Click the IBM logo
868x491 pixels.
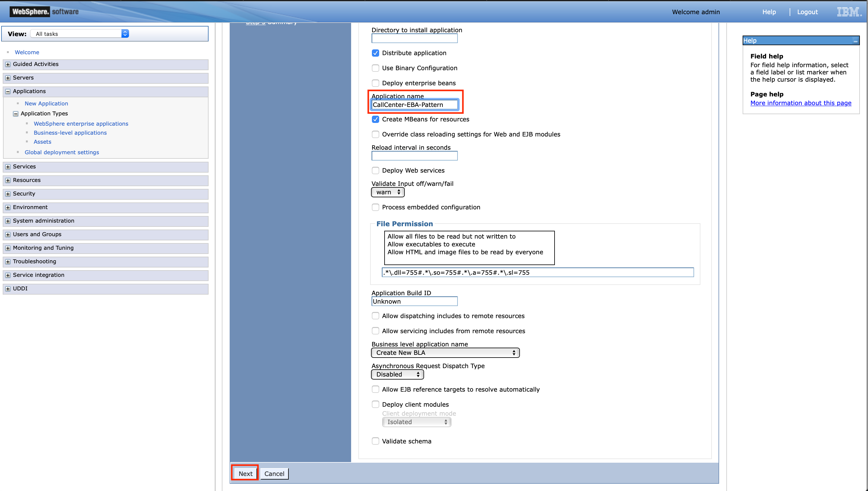click(849, 11)
